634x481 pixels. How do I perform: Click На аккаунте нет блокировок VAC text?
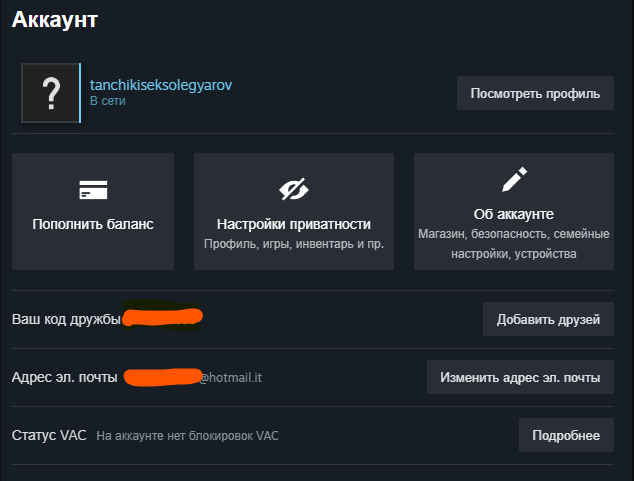[188, 436]
